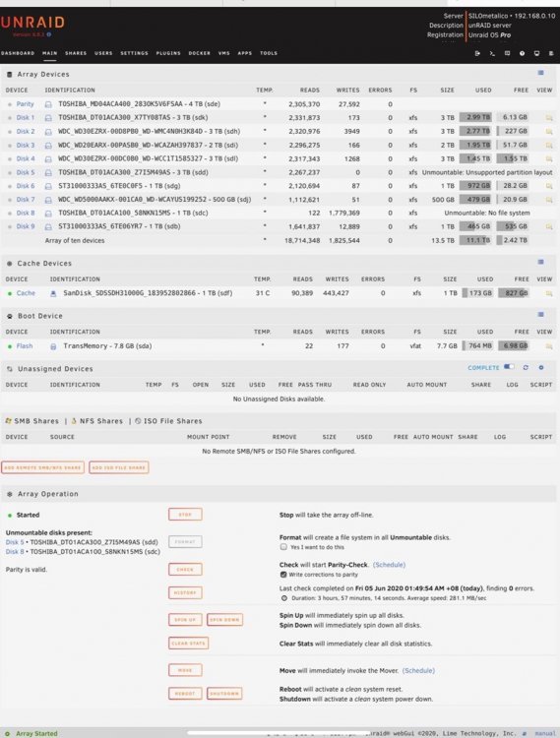
Task: Open Disk 5 link under Unmountable disks
Action: (15, 542)
